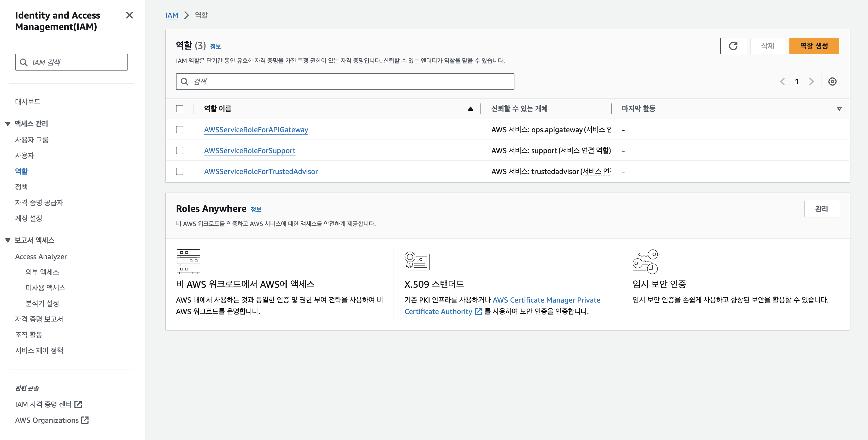868x440 pixels.
Task: Go to next page arrow
Action: 811,82
